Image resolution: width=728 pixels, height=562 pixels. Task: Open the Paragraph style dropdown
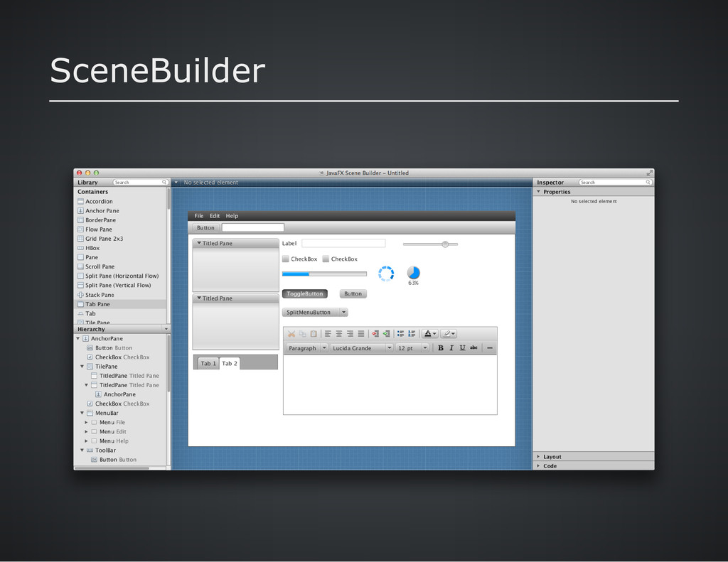[307, 348]
